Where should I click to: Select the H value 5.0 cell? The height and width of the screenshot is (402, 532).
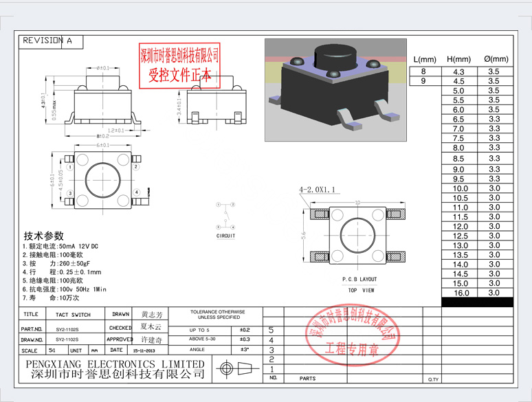459,91
